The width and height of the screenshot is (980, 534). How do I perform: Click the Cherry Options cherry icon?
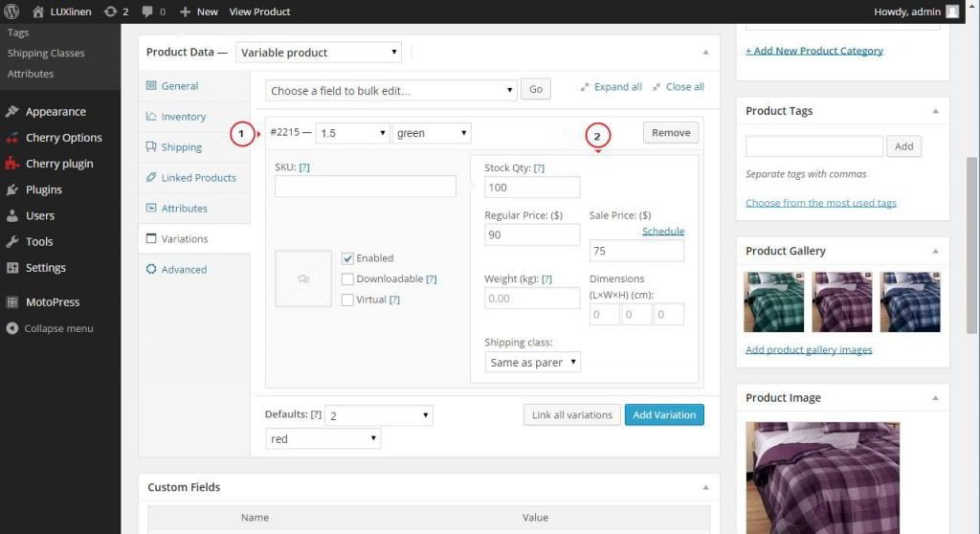point(12,138)
